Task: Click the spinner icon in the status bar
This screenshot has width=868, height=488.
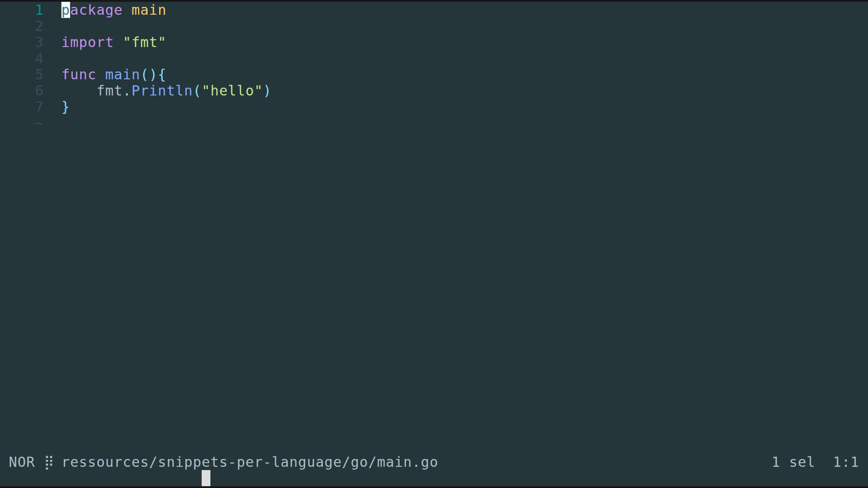Action: (49, 462)
